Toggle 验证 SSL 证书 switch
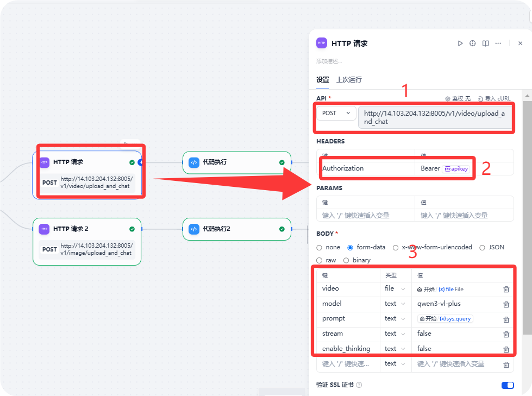The image size is (532, 396). pyautogui.click(x=508, y=385)
